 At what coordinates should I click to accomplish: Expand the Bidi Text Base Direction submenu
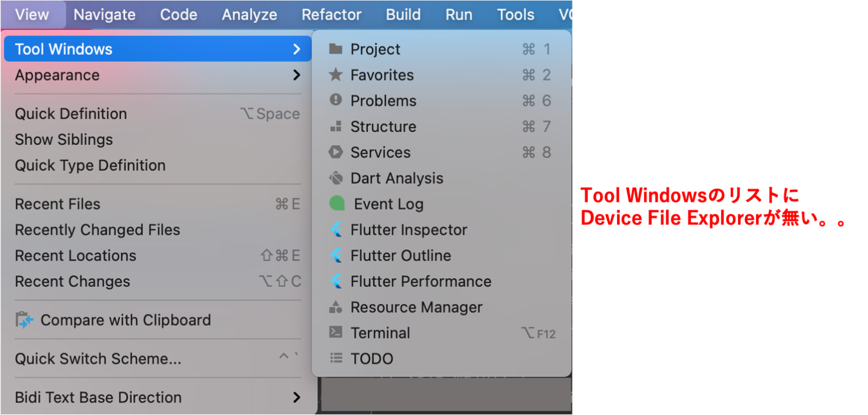point(97,397)
